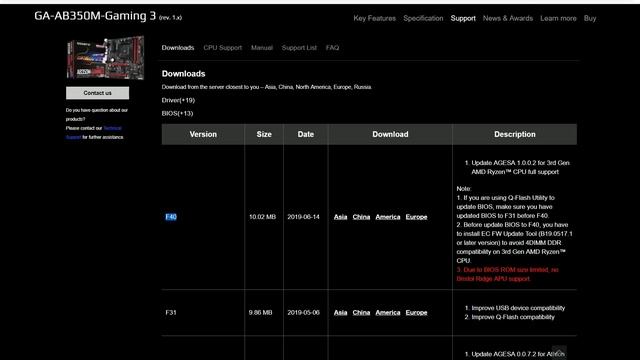Open the Learn more link

(x=558, y=18)
